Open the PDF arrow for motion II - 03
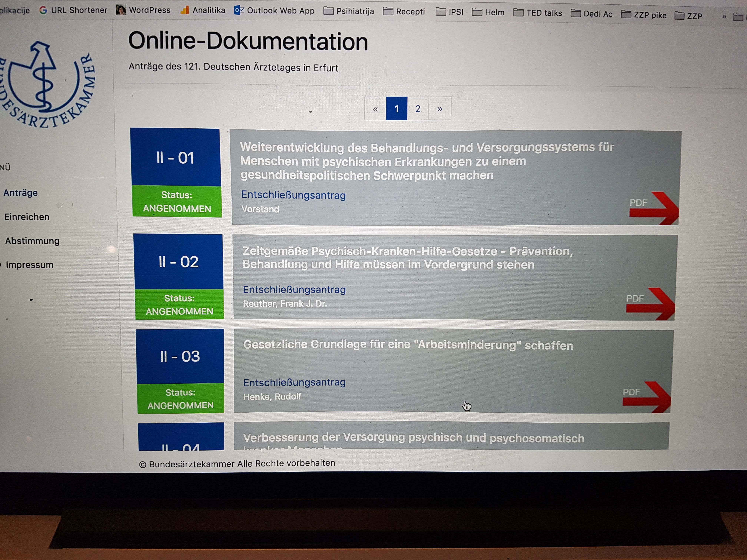This screenshot has width=747, height=560. click(x=647, y=397)
